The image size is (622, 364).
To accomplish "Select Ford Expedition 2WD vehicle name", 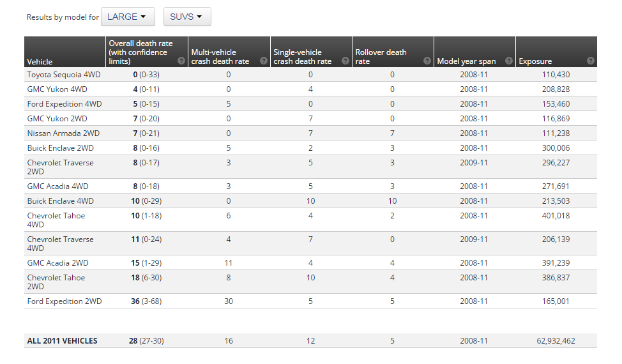I will 64,301.
